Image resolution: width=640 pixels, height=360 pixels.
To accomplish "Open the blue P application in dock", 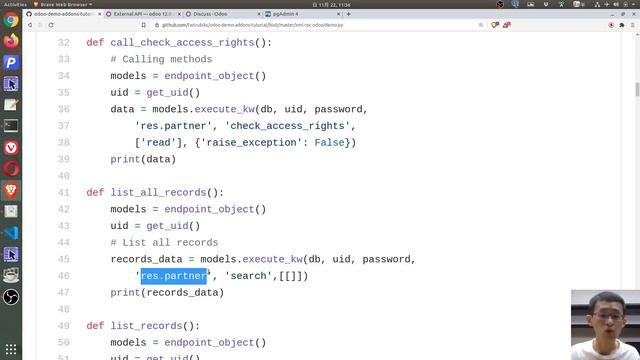I will click(11, 62).
